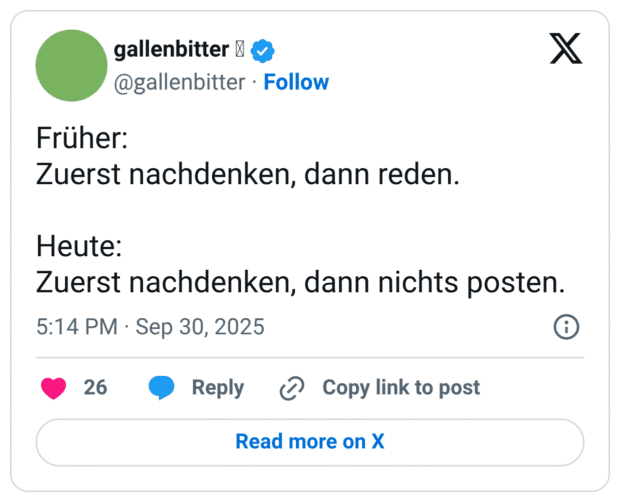Click the emoji glyph beside the display name
This screenshot has height=502, width=620.
[x=239, y=50]
